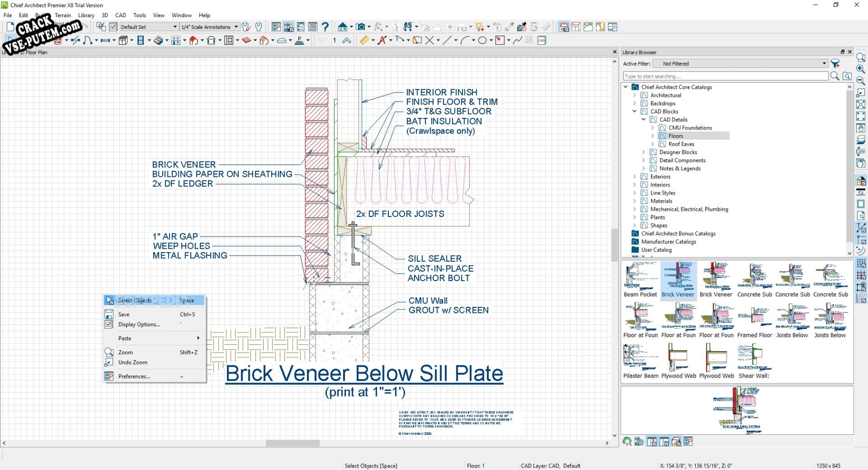
Task: Select the Manufacturer Catalogs entry
Action: tap(669, 242)
